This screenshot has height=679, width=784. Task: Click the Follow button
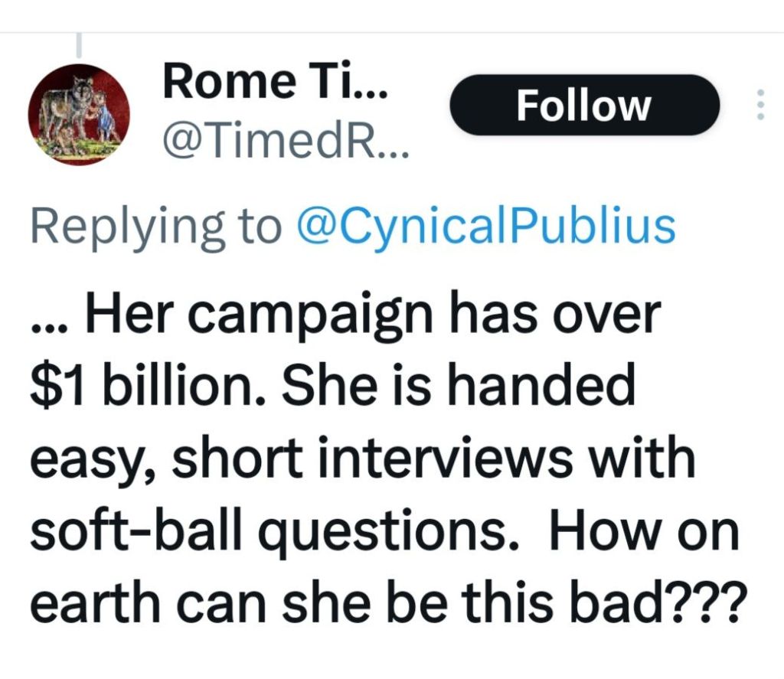click(x=584, y=105)
